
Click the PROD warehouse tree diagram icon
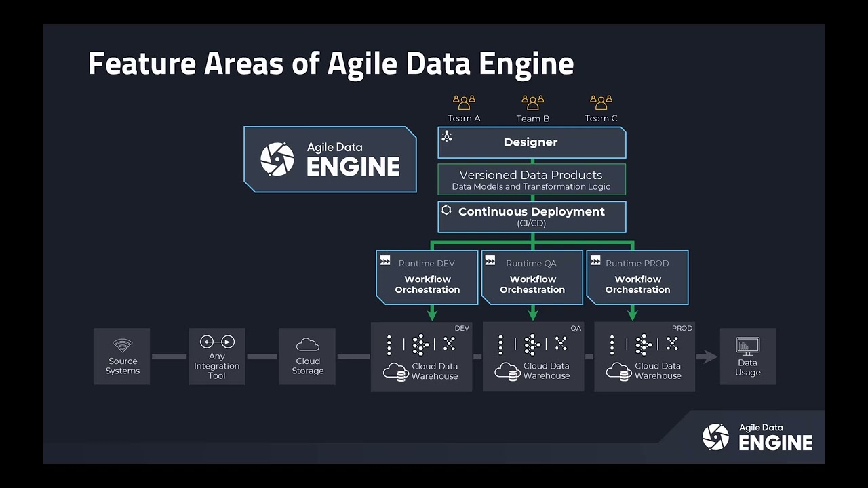[644, 345]
